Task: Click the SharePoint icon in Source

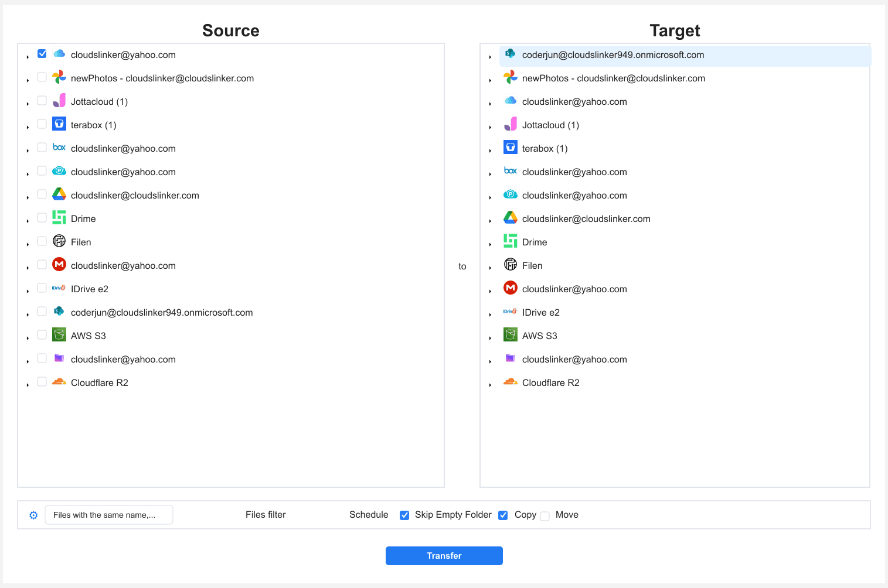Action: [x=59, y=311]
